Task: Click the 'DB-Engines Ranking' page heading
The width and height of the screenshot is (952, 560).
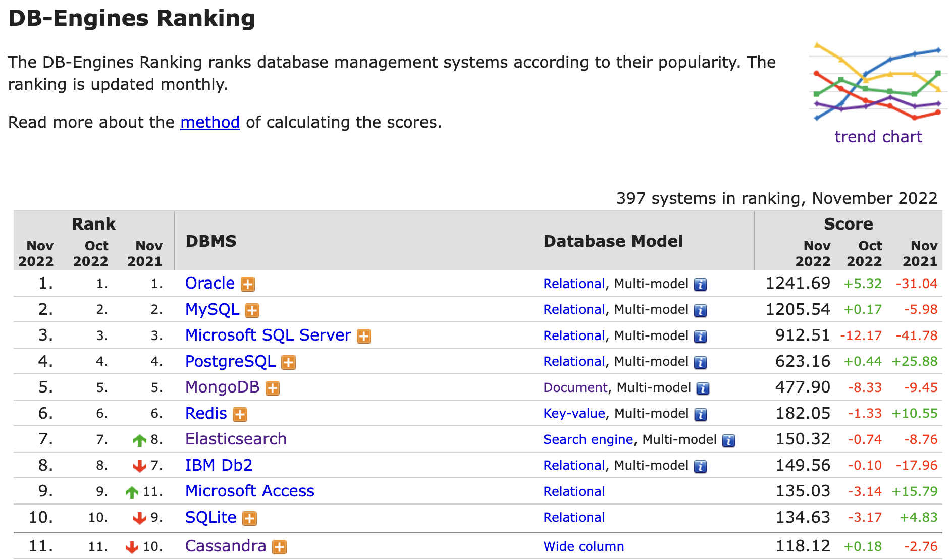Action: [x=132, y=18]
